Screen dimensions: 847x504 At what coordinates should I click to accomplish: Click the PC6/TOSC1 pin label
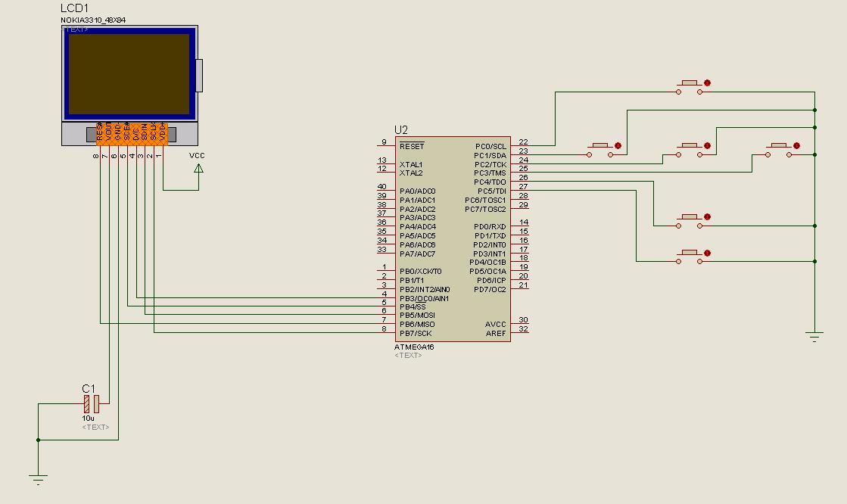point(486,200)
